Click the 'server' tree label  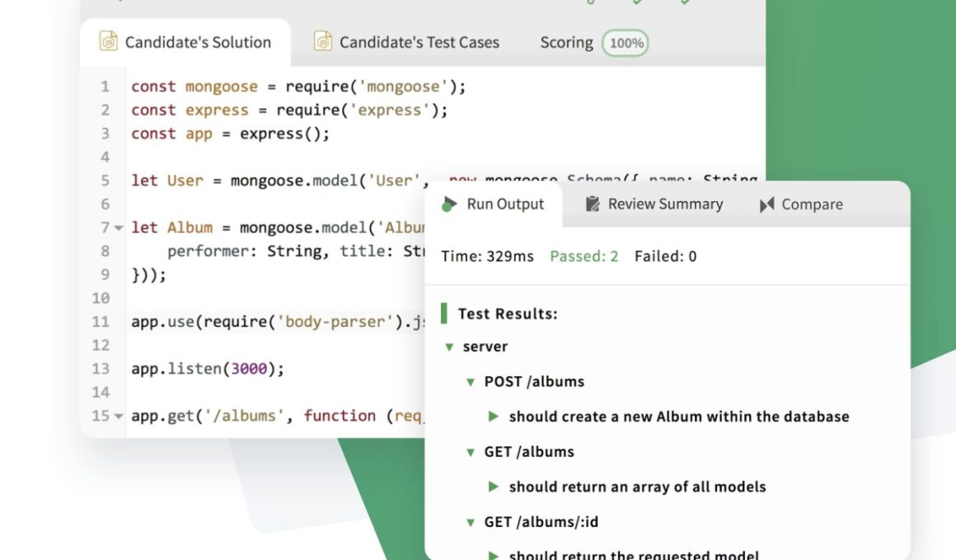pyautogui.click(x=485, y=347)
